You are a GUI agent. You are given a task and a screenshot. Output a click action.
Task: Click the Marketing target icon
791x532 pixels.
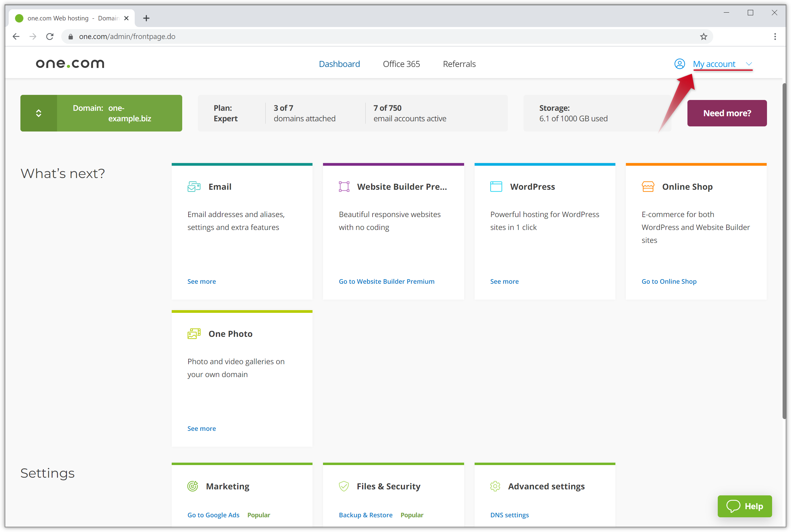[193, 486]
